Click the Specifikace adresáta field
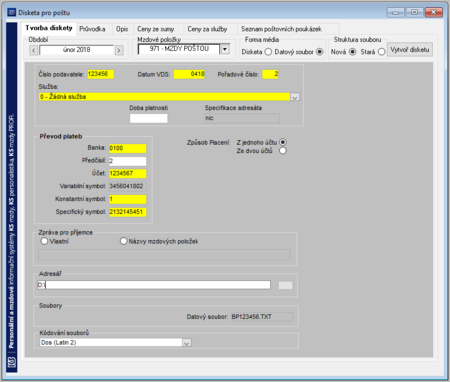The width and height of the screenshot is (450, 382). [x=242, y=118]
